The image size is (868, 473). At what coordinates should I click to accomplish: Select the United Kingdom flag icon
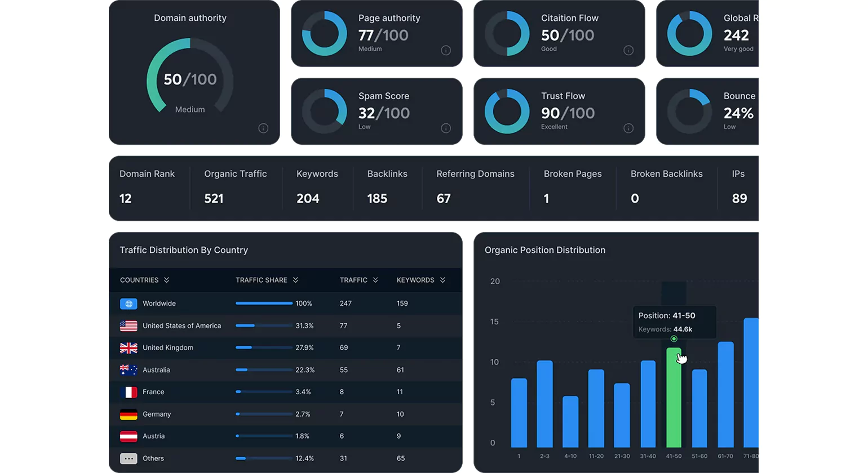pos(129,348)
